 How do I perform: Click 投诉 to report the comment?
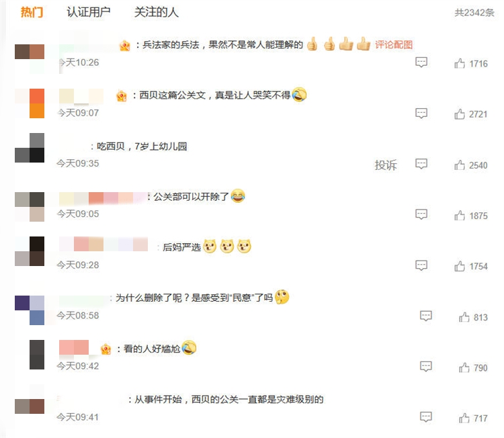(386, 165)
